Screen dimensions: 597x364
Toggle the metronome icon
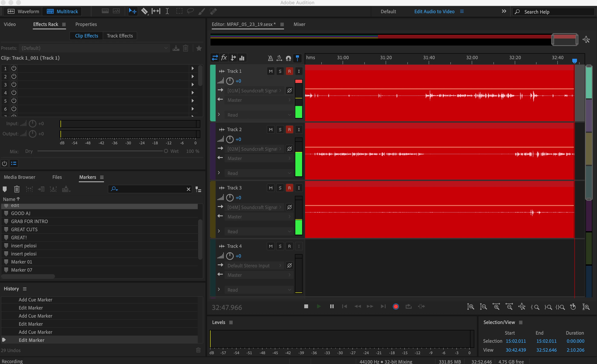tap(270, 58)
